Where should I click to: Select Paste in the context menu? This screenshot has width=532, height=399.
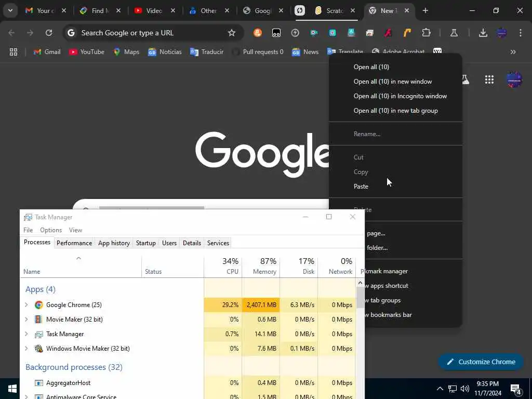(395, 187)
